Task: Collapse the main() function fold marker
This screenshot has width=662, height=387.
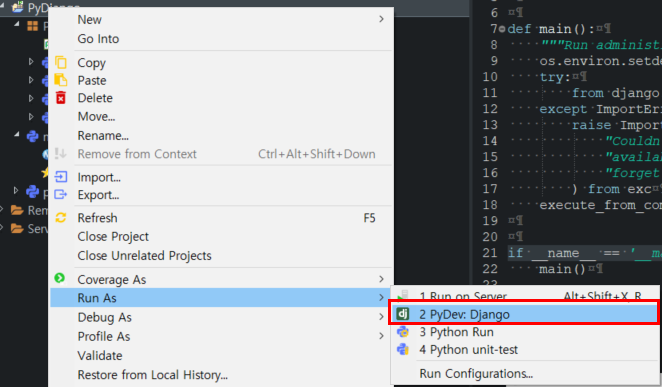Action: (502, 29)
